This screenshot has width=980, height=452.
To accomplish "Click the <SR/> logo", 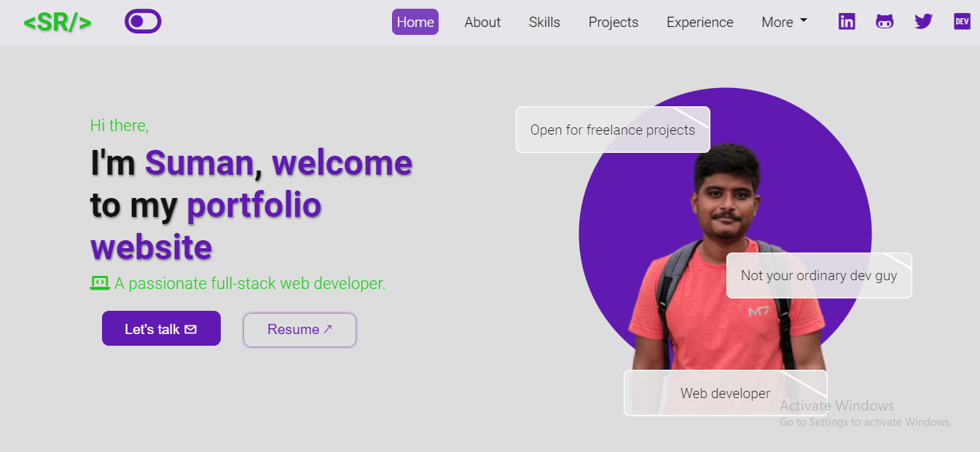I will click(58, 21).
